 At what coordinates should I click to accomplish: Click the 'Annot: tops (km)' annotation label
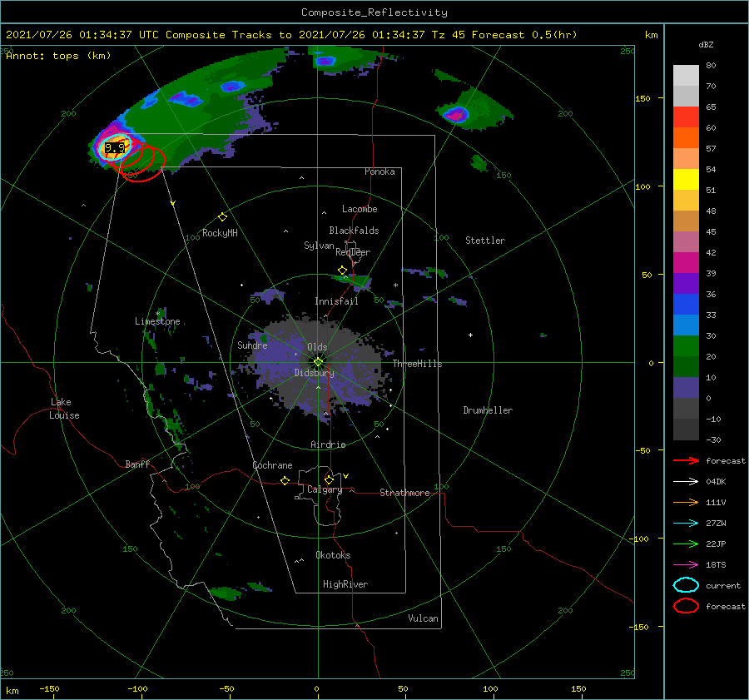point(58,56)
